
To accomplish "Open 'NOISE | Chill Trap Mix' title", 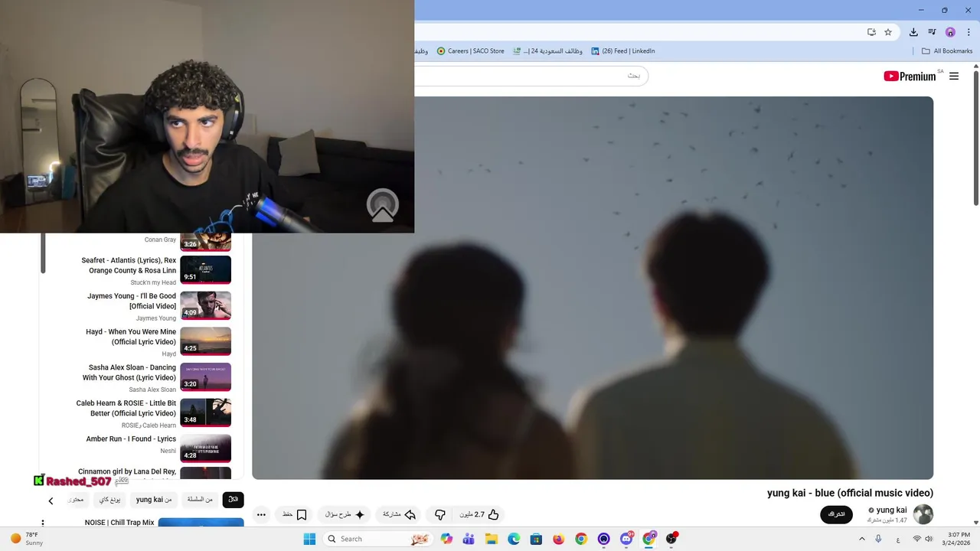I will point(119,523).
